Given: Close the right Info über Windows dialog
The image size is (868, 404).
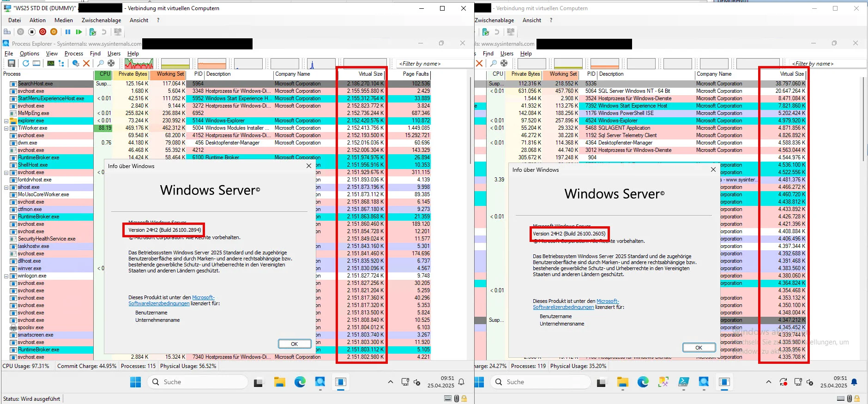Looking at the screenshot, I should [x=713, y=169].
